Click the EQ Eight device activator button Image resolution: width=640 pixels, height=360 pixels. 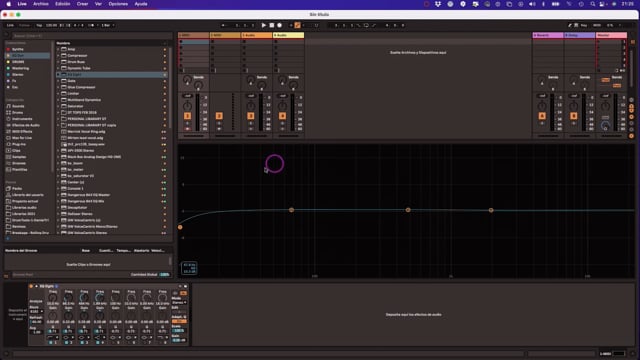click(x=31, y=286)
